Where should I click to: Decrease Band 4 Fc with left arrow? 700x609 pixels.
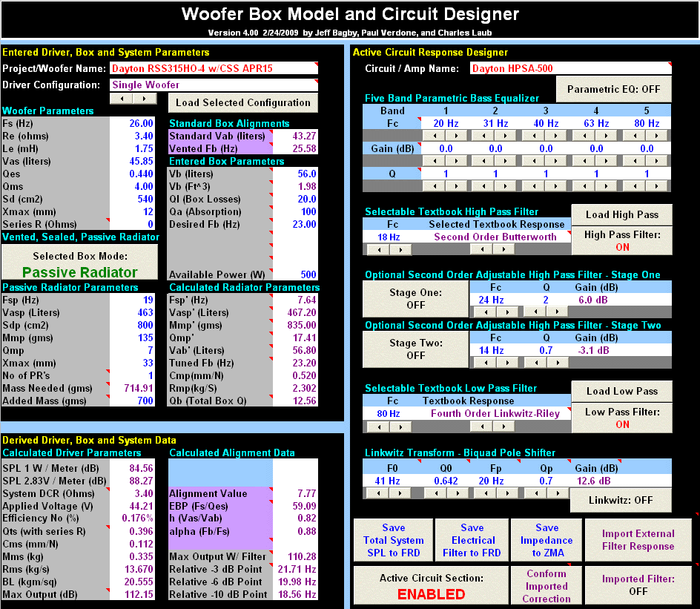point(585,136)
